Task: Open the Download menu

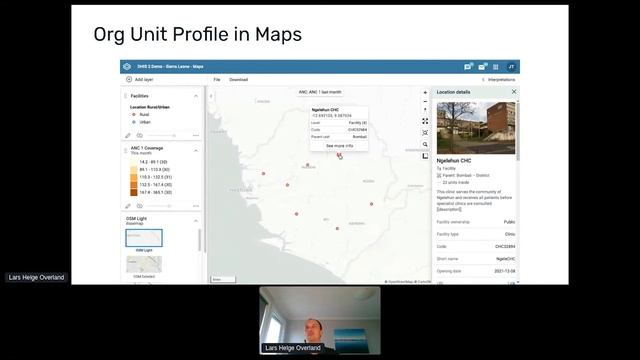Action: click(238, 80)
